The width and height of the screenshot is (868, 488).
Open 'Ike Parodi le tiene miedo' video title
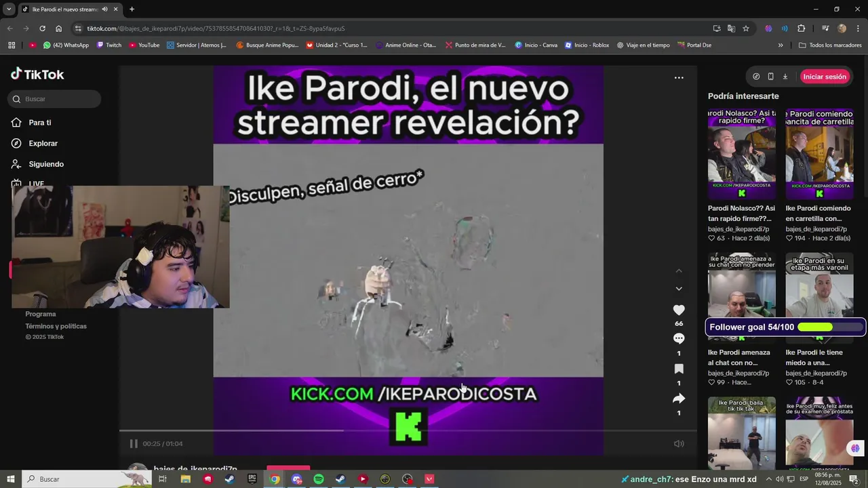coord(814,357)
